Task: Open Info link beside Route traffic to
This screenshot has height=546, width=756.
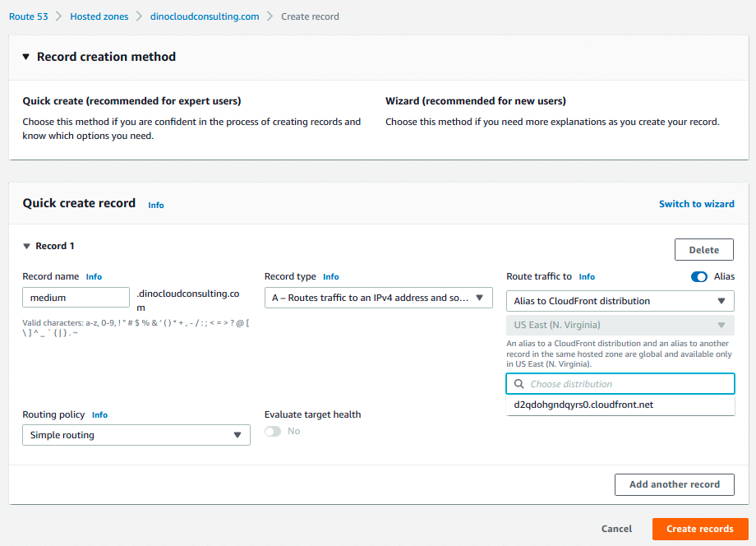Action: [x=587, y=277]
